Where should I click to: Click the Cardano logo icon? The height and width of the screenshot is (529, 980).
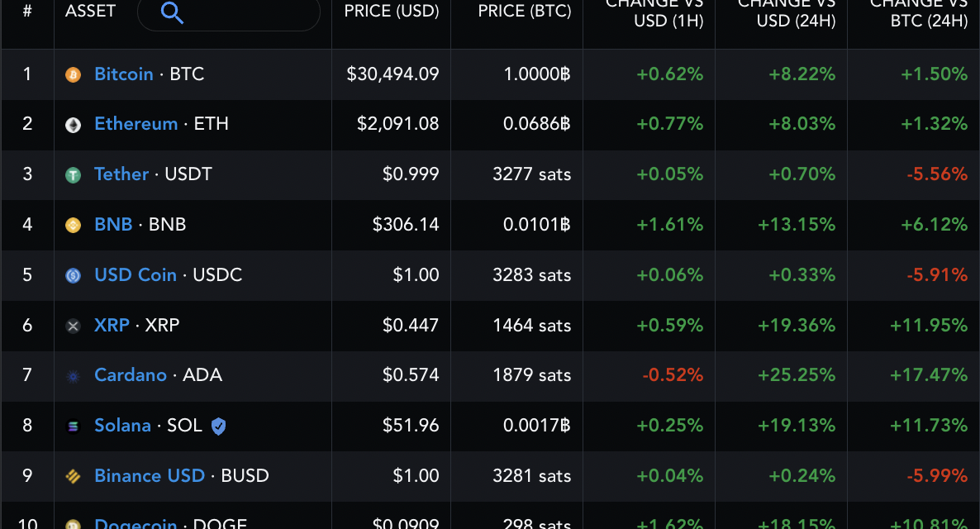(73, 375)
